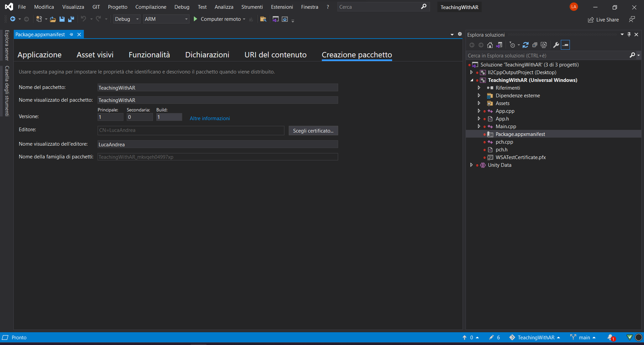Open the LA account avatar
The height and width of the screenshot is (345, 644).
point(574,7)
